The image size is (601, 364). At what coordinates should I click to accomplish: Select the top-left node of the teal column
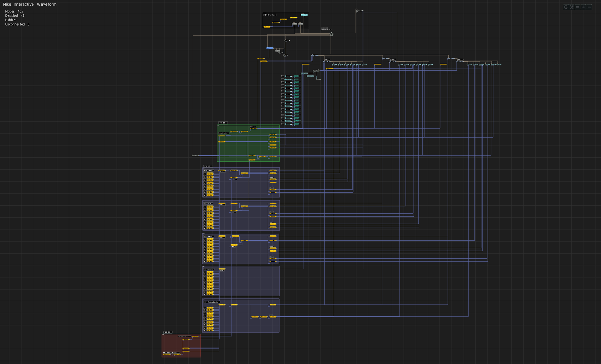click(x=288, y=76)
